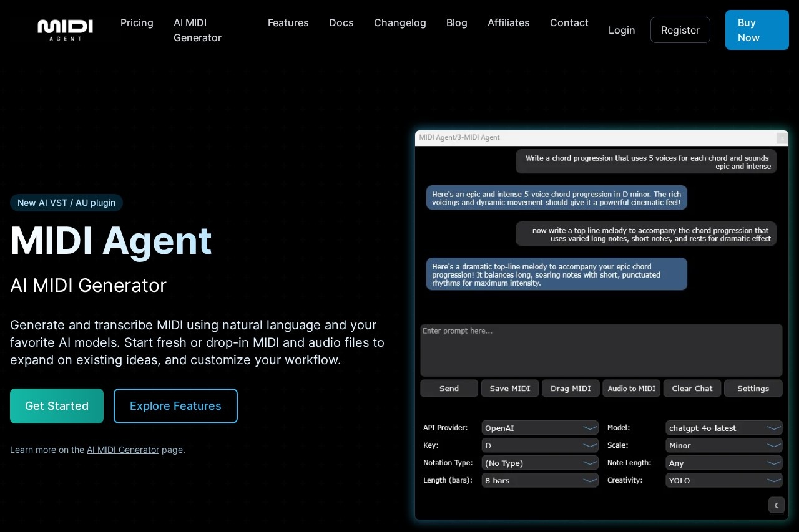This screenshot has width=799, height=532.
Task: Click Save MIDI in the plugin toolbar
Action: pos(509,388)
